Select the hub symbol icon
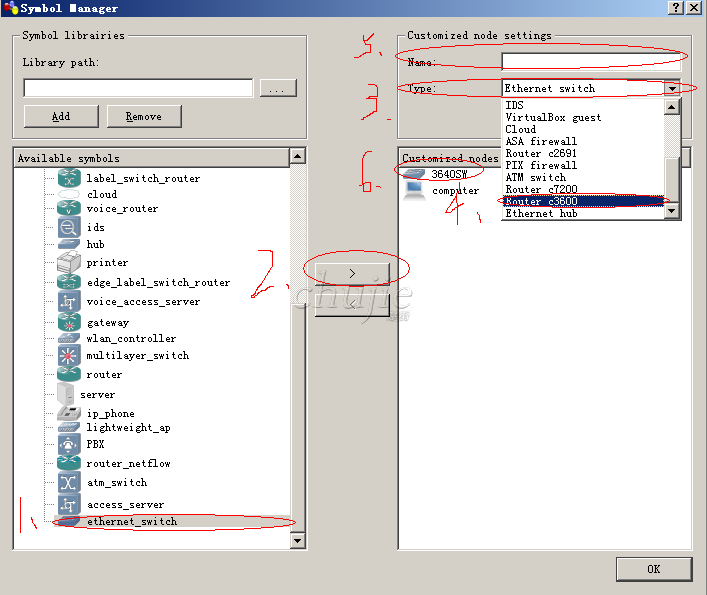 [x=69, y=244]
